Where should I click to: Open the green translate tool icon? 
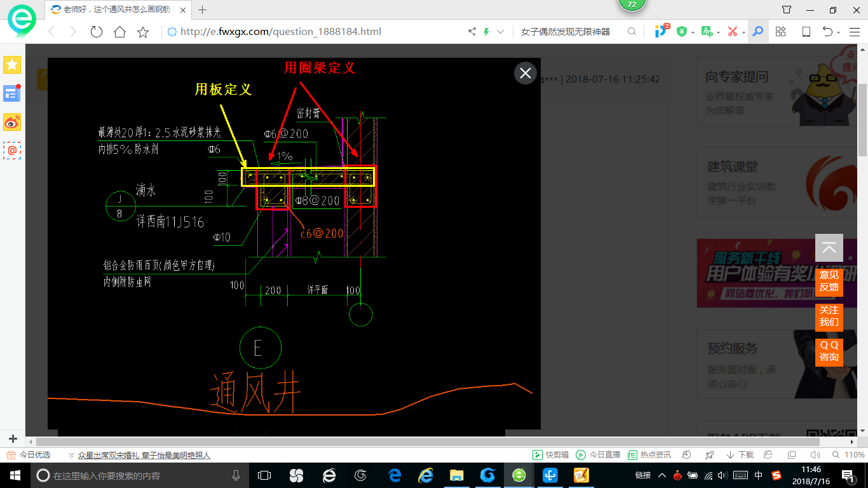point(707,32)
